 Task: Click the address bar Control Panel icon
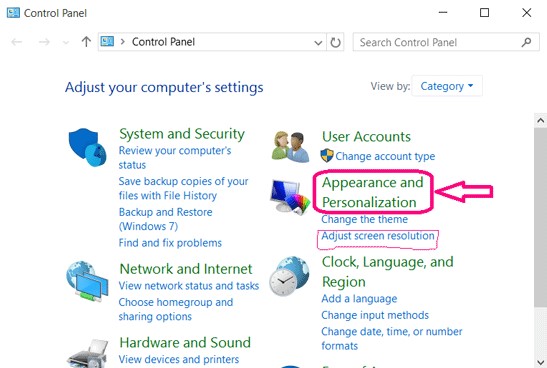(107, 42)
